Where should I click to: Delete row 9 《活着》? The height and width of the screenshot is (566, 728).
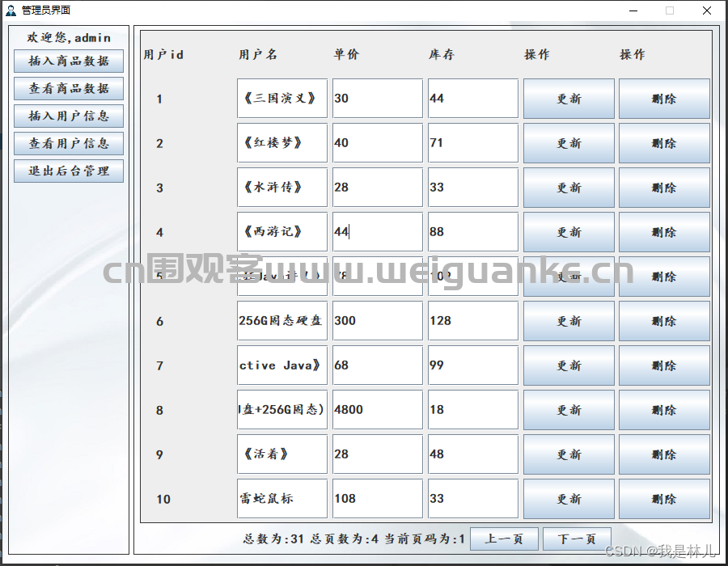[664, 454]
